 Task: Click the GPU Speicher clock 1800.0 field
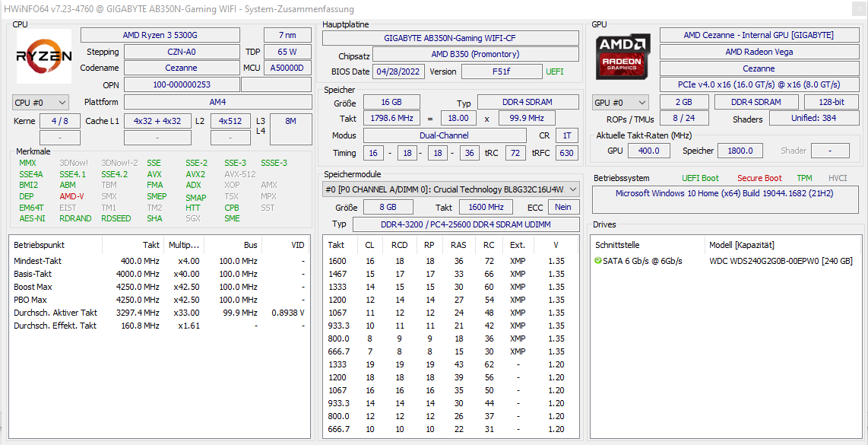pyautogui.click(x=740, y=150)
